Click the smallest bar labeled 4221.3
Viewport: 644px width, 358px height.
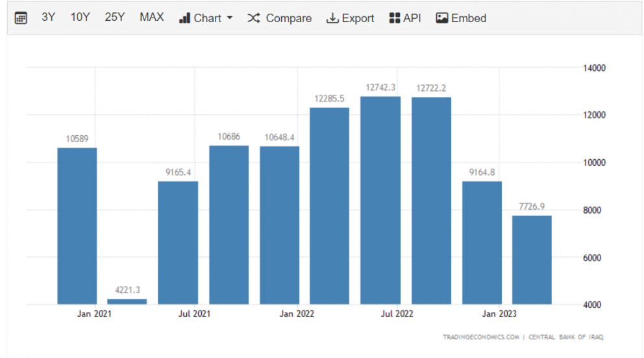[127, 301]
